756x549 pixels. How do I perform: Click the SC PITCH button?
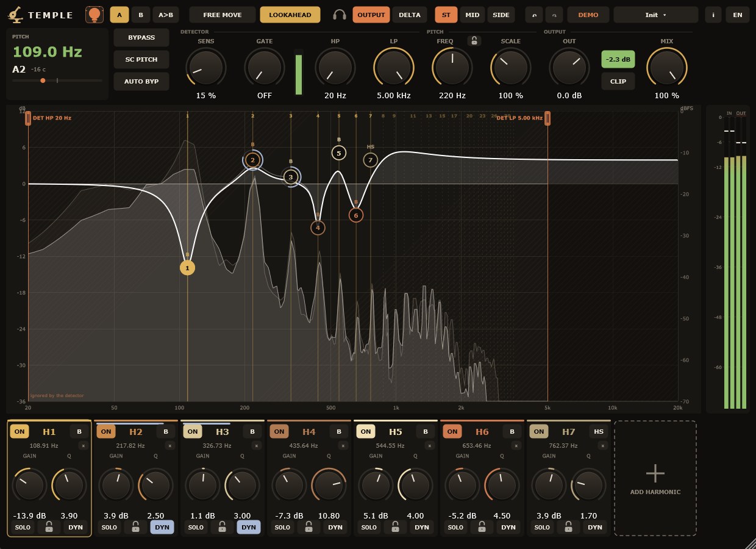[141, 59]
